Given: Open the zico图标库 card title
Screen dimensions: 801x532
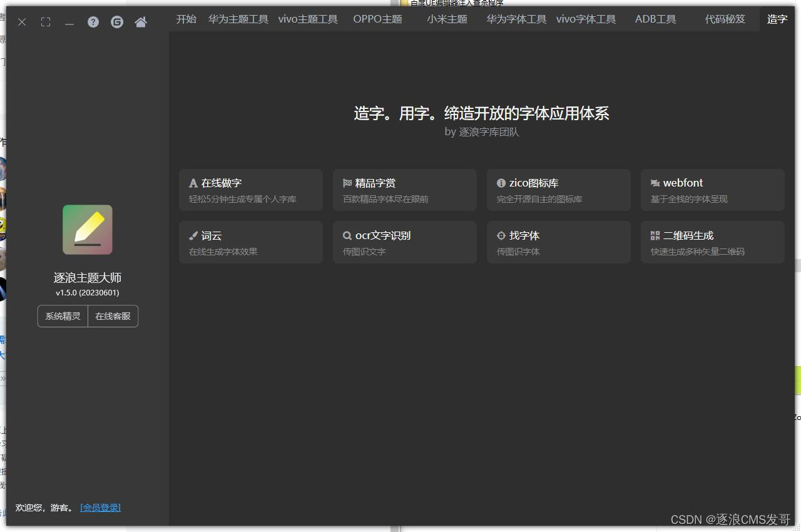Looking at the screenshot, I should click(534, 183).
